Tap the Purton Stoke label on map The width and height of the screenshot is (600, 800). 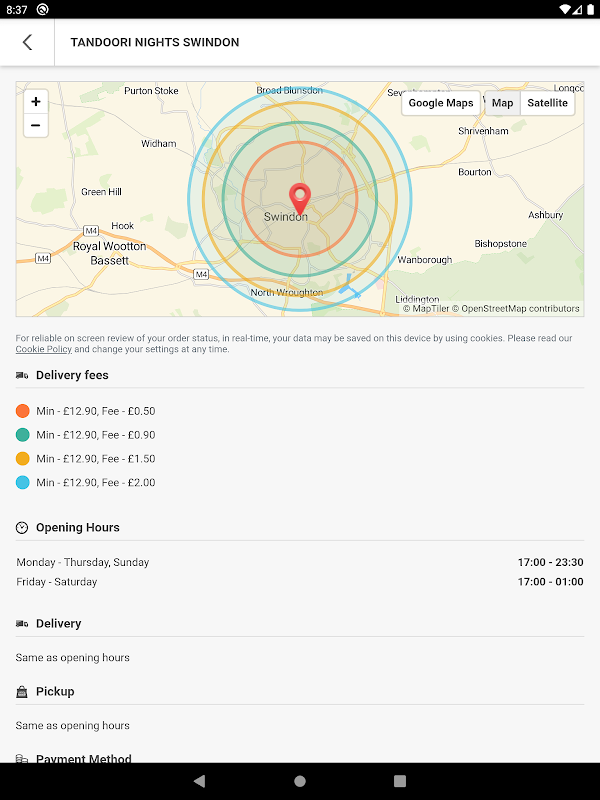151,91
